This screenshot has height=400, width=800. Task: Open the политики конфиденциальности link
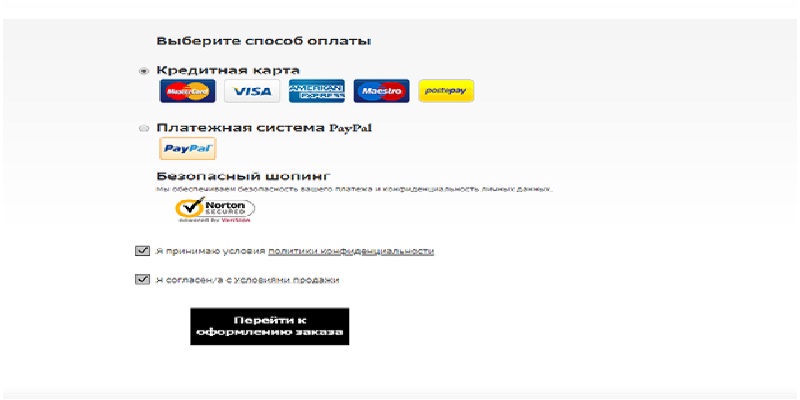click(351, 251)
